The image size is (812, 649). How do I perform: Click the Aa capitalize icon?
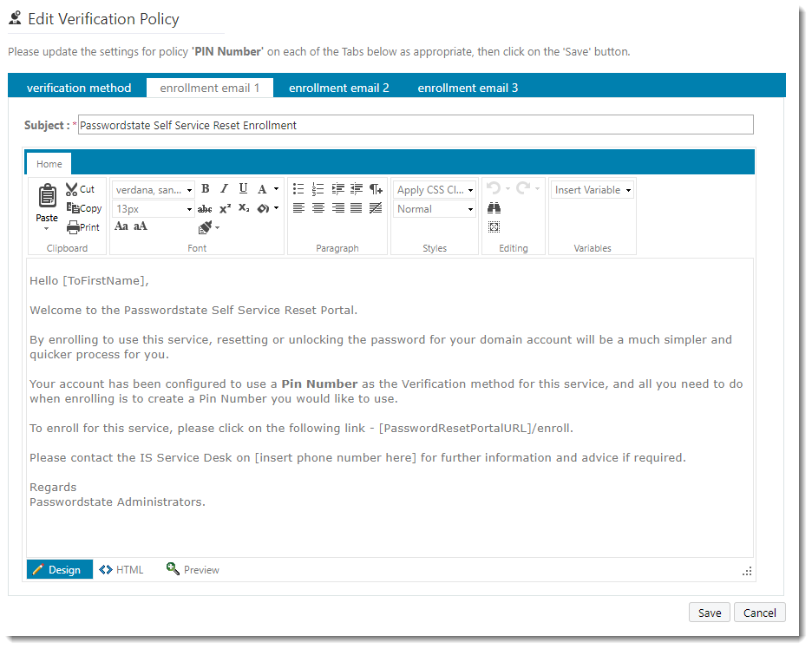pos(121,226)
